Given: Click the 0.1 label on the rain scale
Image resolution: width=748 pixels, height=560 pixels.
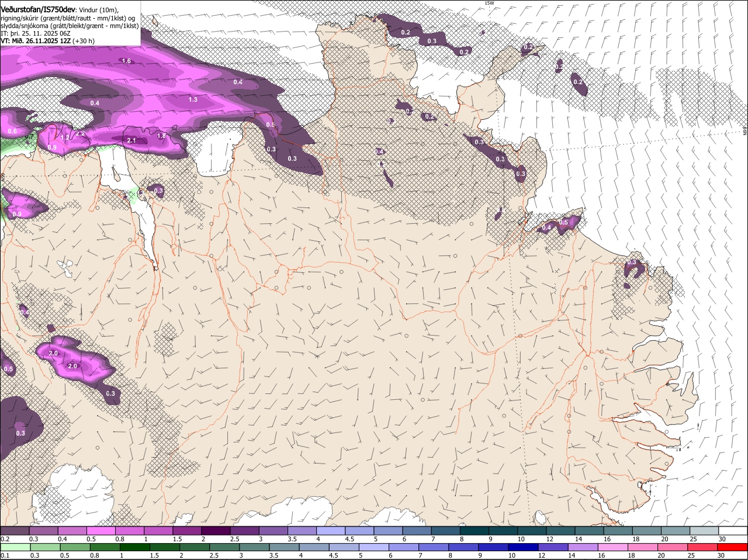Looking at the screenshot, I should [x=5, y=555].
